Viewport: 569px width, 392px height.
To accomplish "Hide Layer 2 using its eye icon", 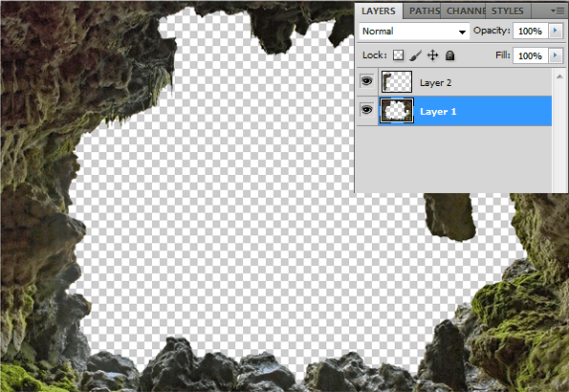I will 367,81.
